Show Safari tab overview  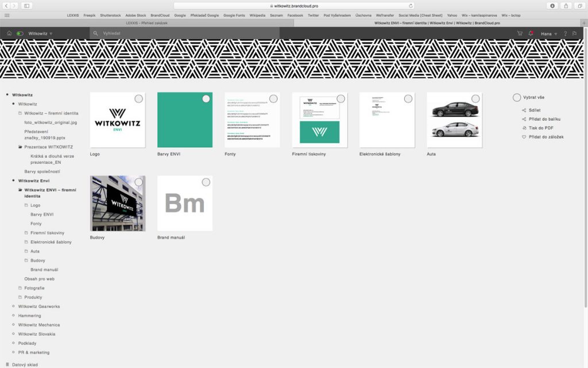click(x=580, y=6)
